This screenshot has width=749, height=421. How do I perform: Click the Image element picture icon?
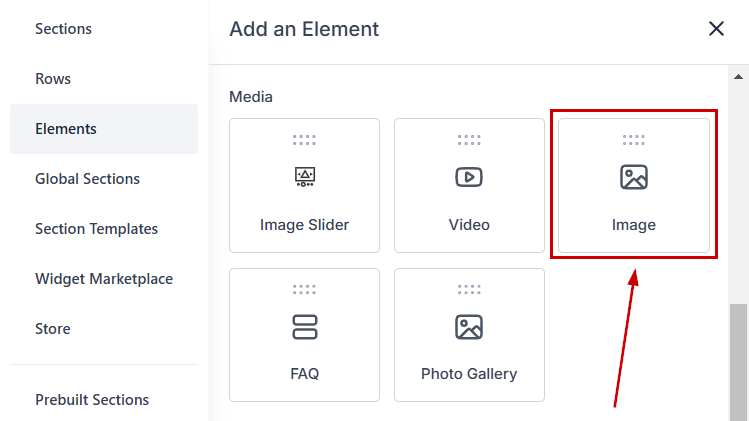634,177
